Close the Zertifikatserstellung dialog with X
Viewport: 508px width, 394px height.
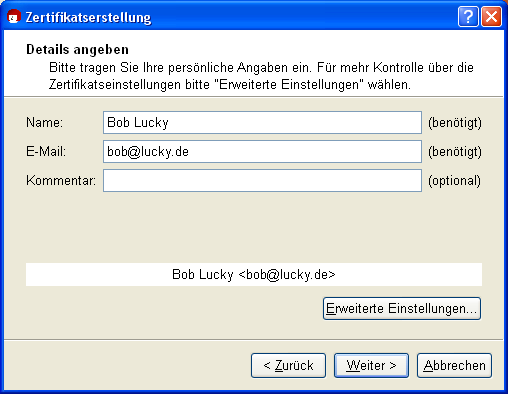(491, 16)
